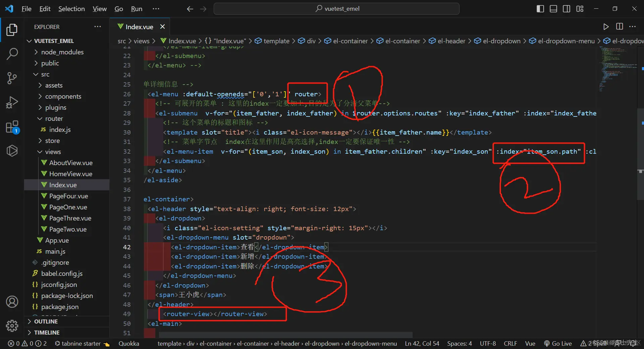
Task: Open HomeView.vue file
Action: pos(70,174)
